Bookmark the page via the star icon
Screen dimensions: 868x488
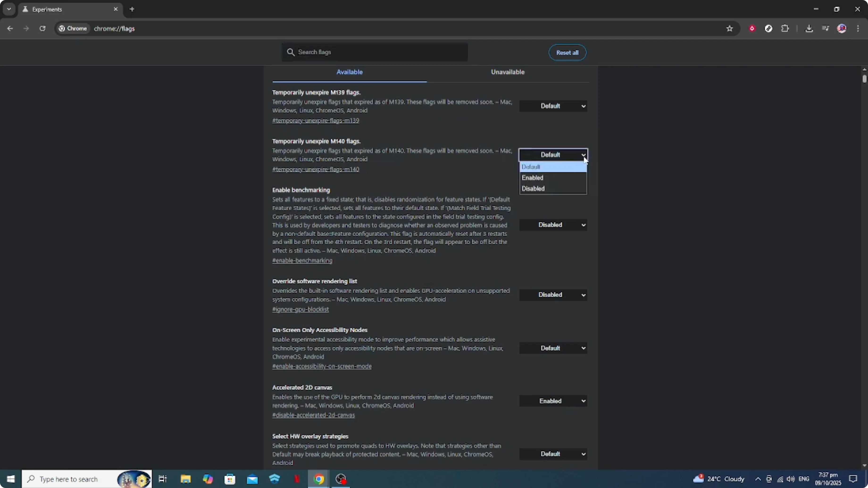pos(729,29)
